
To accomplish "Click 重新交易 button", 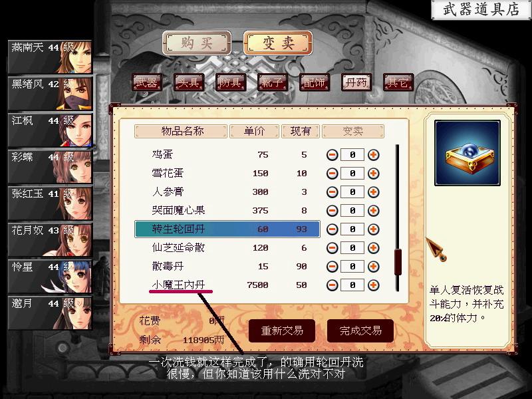I will coord(282,331).
